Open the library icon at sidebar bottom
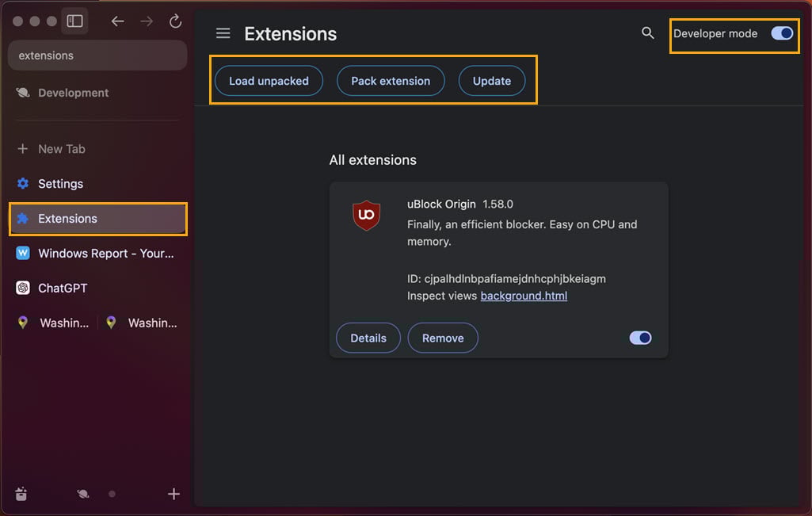The width and height of the screenshot is (812, 516). click(x=21, y=495)
